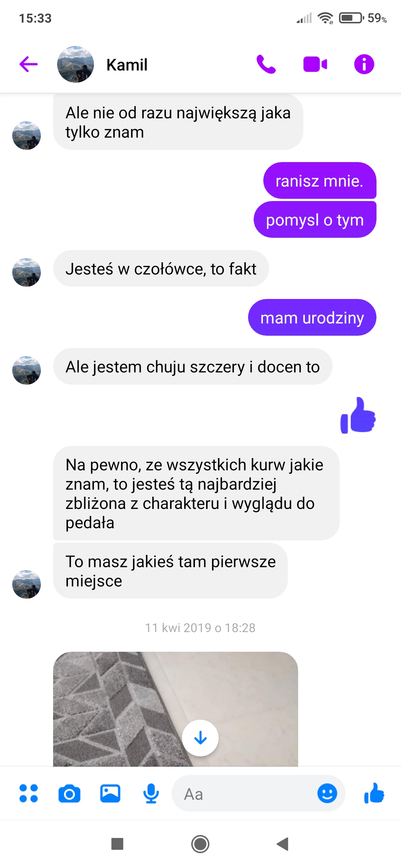Image resolution: width=401 pixels, height=868 pixels.
Task: Open the camera from the message bar
Action: tap(69, 794)
